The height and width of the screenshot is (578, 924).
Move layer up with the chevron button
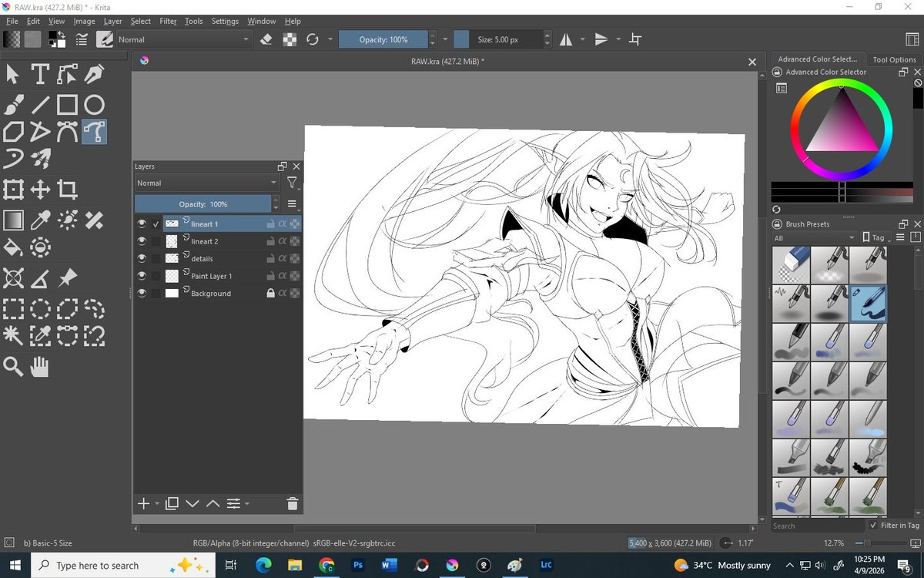pyautogui.click(x=213, y=504)
